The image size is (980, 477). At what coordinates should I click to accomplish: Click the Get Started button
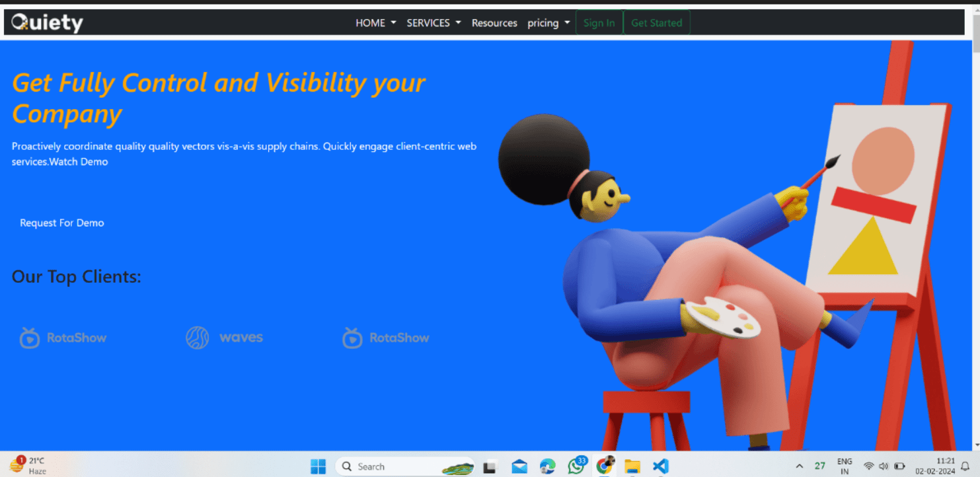(656, 23)
